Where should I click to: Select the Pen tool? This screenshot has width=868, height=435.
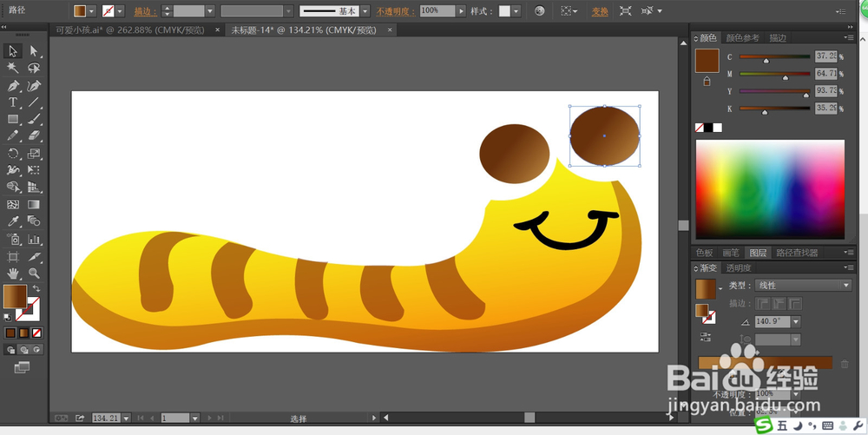[13, 86]
